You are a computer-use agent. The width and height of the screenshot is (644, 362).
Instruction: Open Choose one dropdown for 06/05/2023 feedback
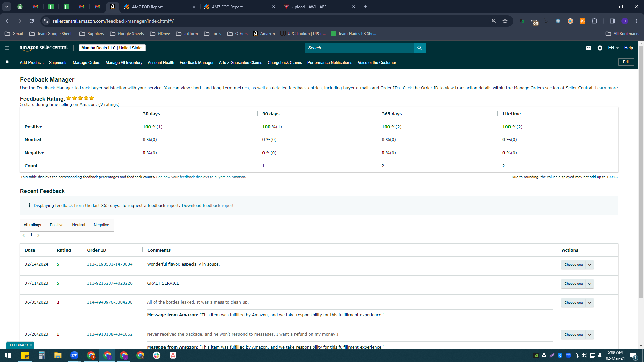(x=577, y=303)
